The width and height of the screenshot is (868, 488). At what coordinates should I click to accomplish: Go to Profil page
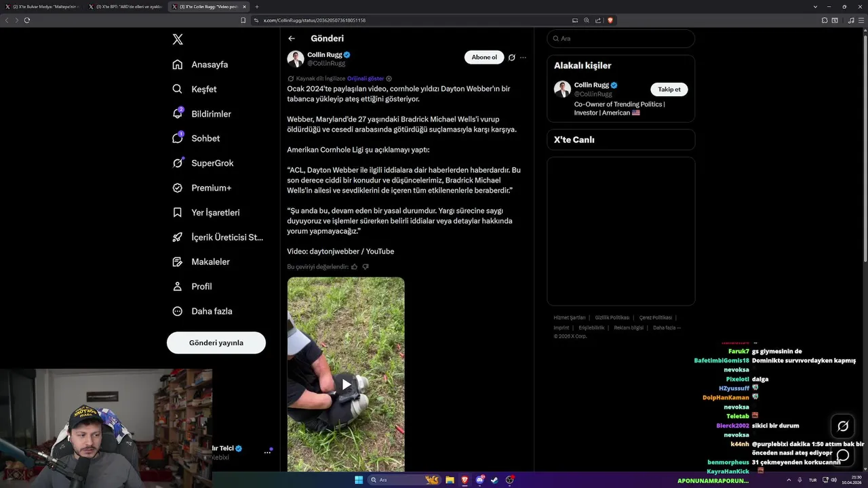[192, 286]
